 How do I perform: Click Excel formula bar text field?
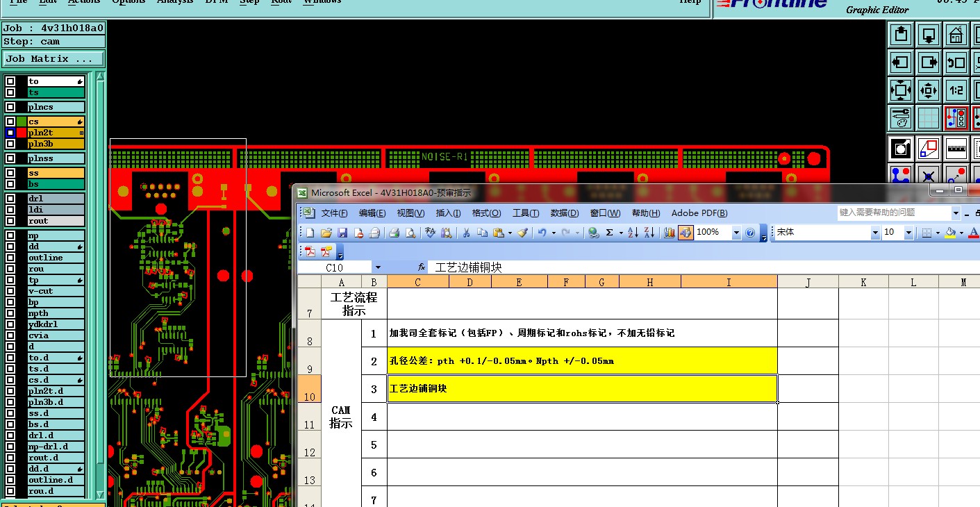(x=705, y=267)
